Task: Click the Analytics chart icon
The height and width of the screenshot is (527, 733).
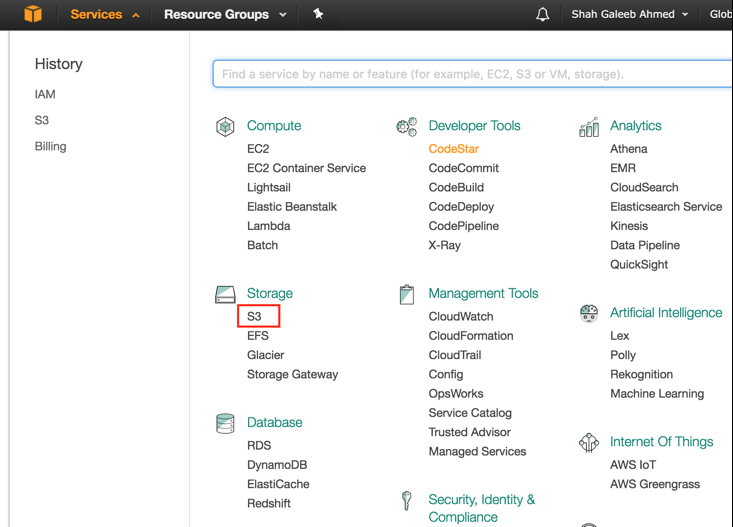Action: (589, 127)
